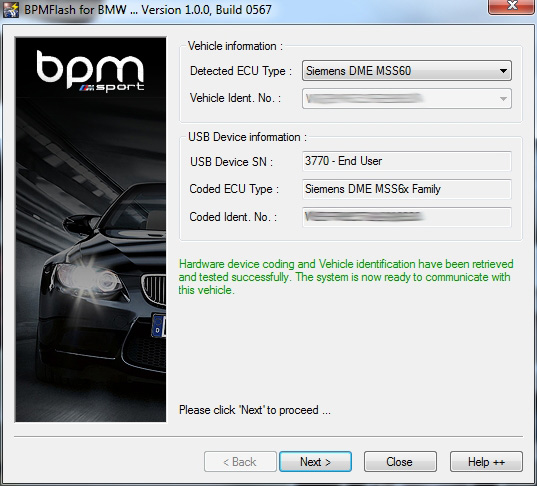Click the car's license plate in image
Image resolution: width=537 pixels, height=486 pixels.
point(159,326)
